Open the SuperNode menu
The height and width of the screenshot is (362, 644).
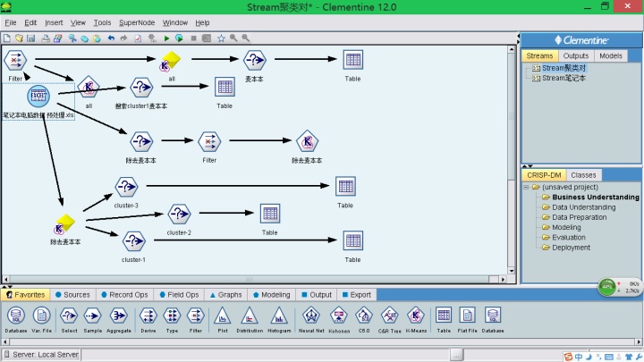[x=137, y=22]
